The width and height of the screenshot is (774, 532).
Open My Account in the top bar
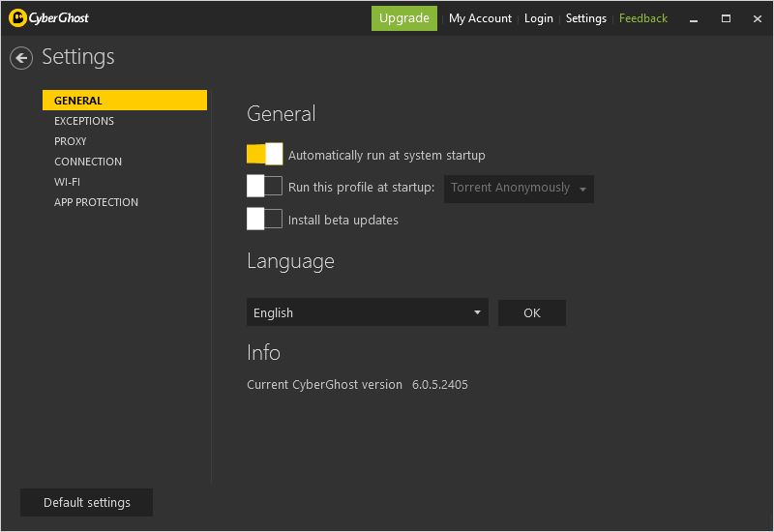[480, 18]
